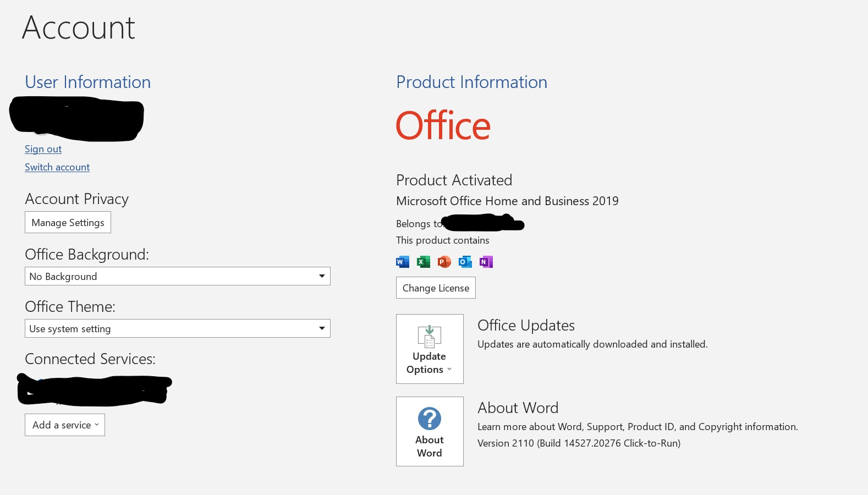Screen dimensions: 868x495
Task: Select the No Background text field
Action: (177, 276)
